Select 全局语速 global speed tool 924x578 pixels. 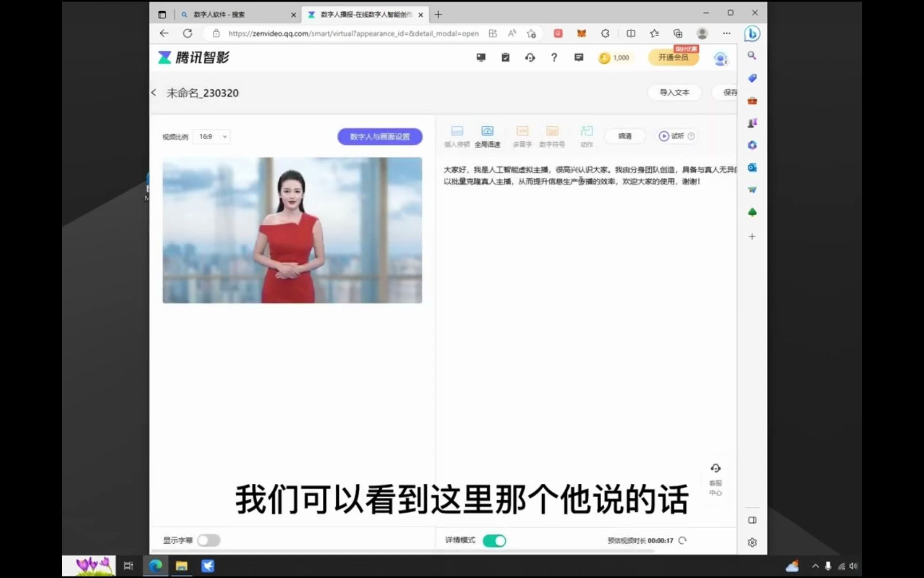coord(487,136)
